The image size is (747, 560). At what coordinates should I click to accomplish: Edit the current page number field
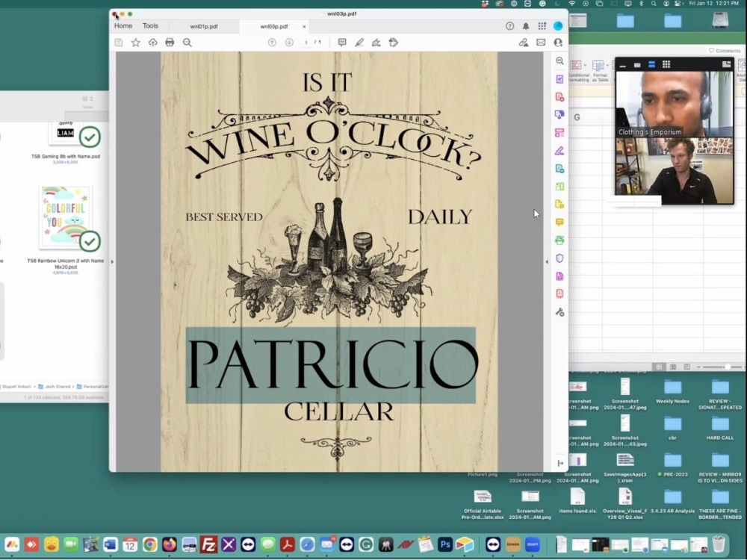[x=306, y=43]
